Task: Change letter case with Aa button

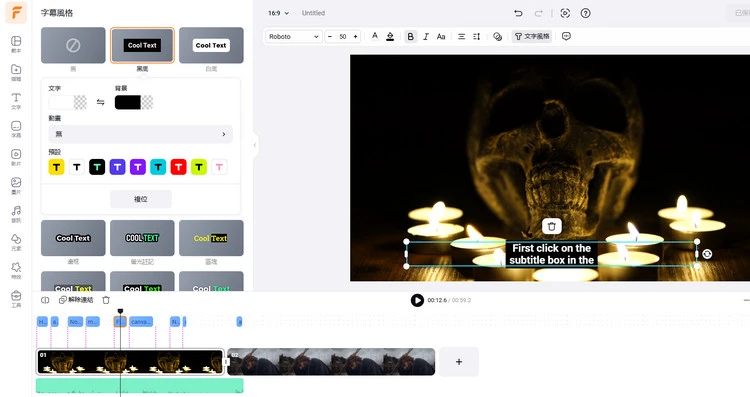Action: pyautogui.click(x=441, y=36)
